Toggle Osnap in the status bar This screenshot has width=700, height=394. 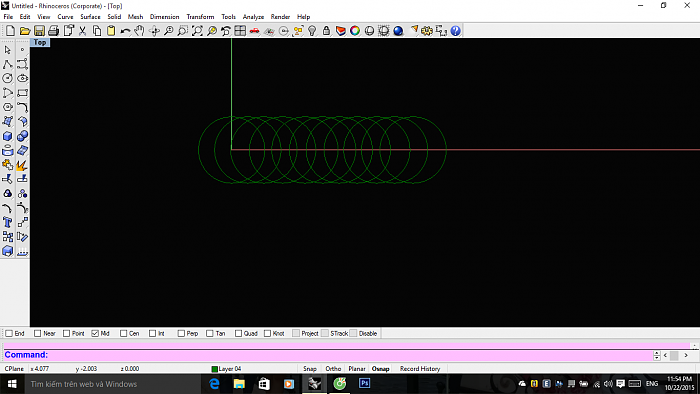pos(380,369)
